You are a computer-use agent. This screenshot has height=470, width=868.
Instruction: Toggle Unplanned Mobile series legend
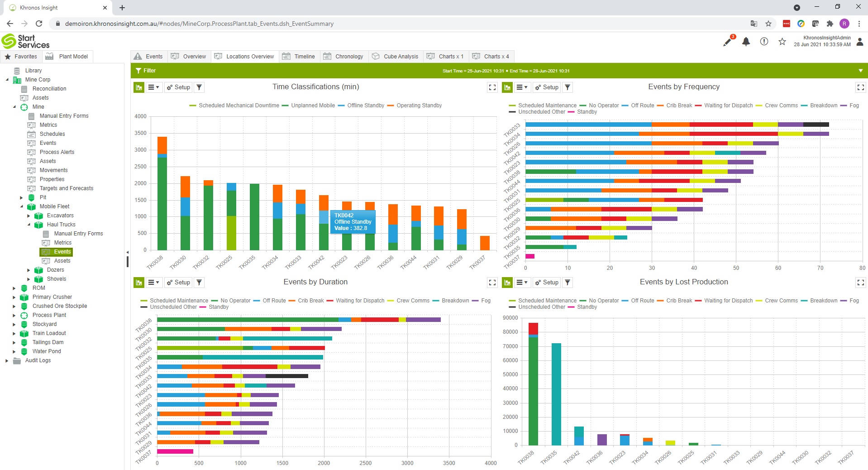[x=308, y=106]
